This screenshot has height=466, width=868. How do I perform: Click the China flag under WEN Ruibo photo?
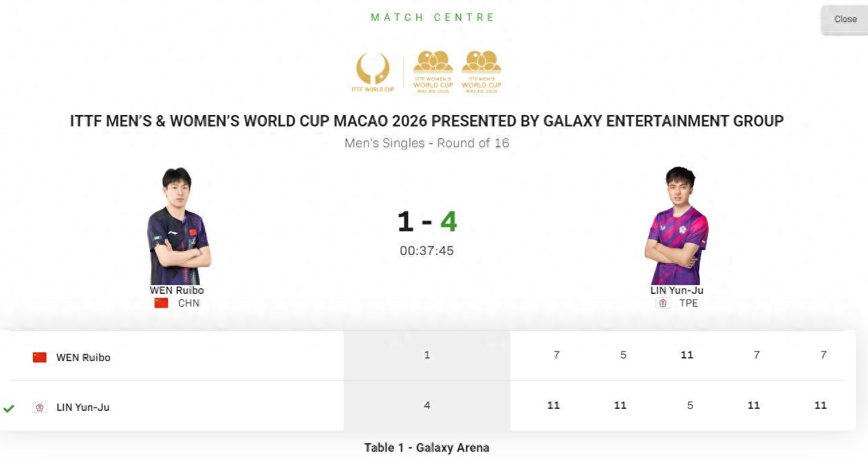[x=161, y=303]
